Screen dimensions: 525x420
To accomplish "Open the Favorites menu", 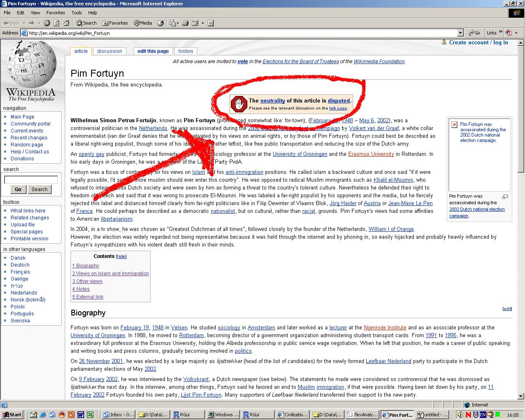I will tap(56, 13).
